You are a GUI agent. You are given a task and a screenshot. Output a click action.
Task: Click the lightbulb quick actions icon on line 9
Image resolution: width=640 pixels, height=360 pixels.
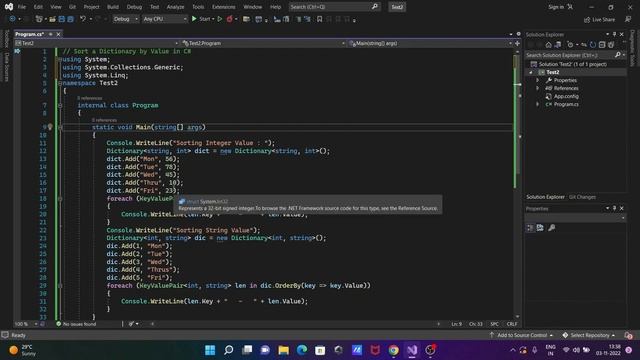[50, 127]
